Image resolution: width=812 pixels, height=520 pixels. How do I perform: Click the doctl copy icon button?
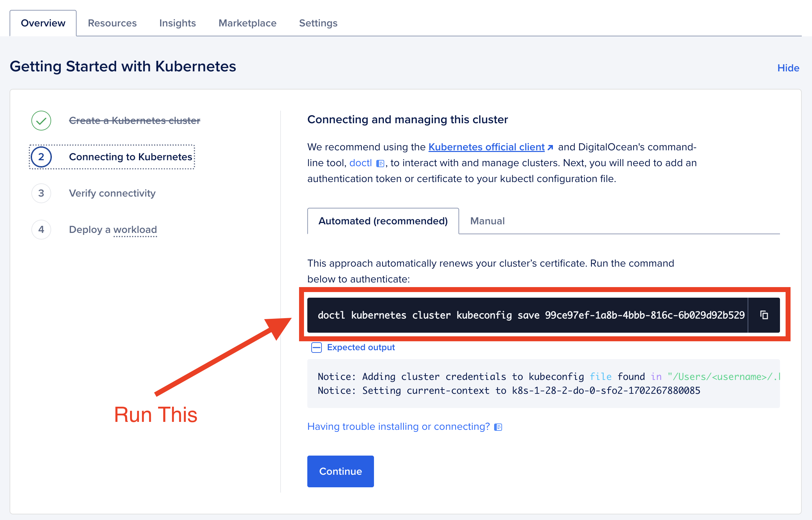tap(764, 315)
